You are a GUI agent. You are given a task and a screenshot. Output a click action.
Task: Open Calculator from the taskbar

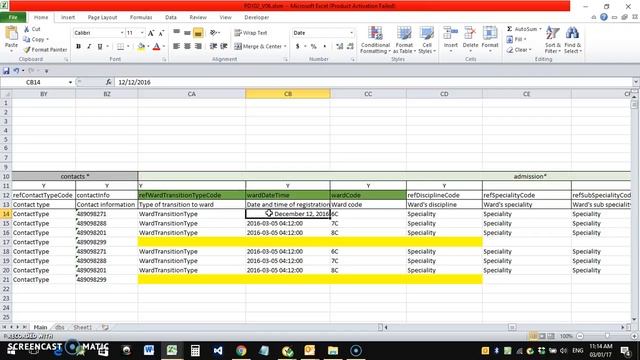pyautogui.click(x=195, y=350)
